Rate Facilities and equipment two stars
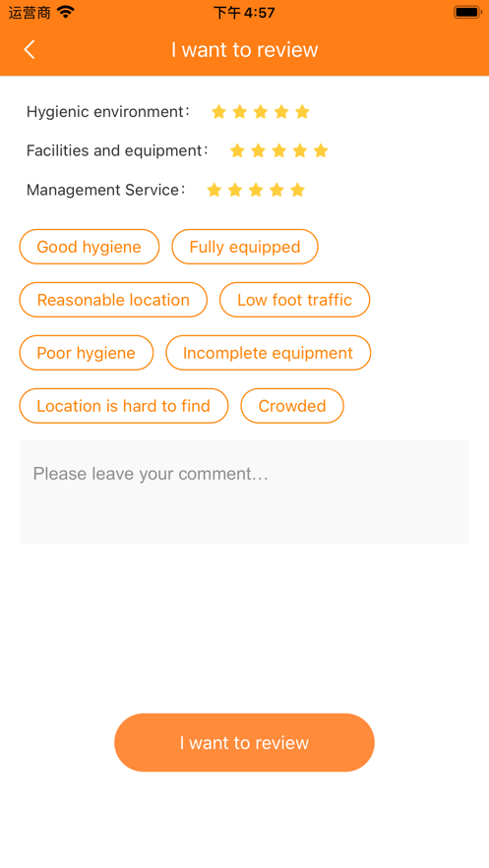This screenshot has height=868, width=489. 258,150
